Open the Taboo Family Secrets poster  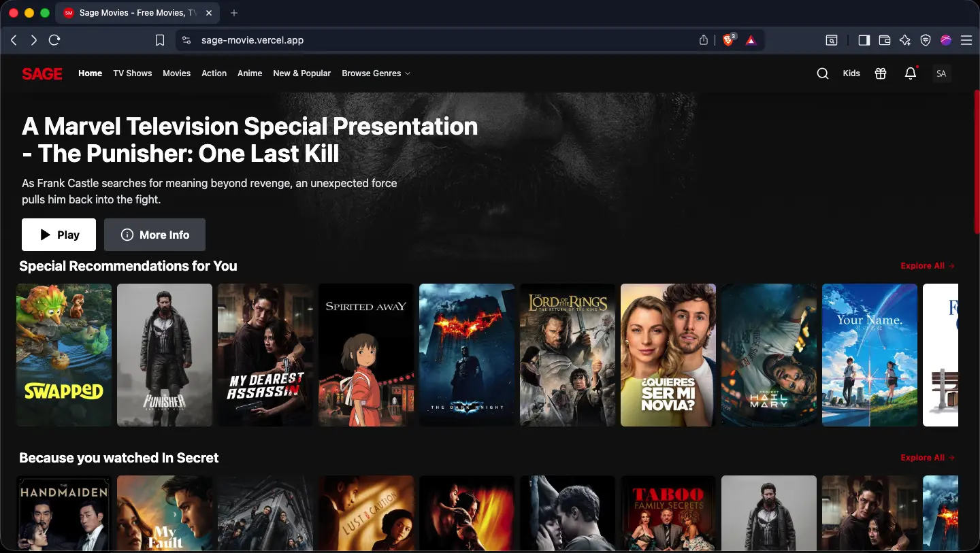[668, 513]
